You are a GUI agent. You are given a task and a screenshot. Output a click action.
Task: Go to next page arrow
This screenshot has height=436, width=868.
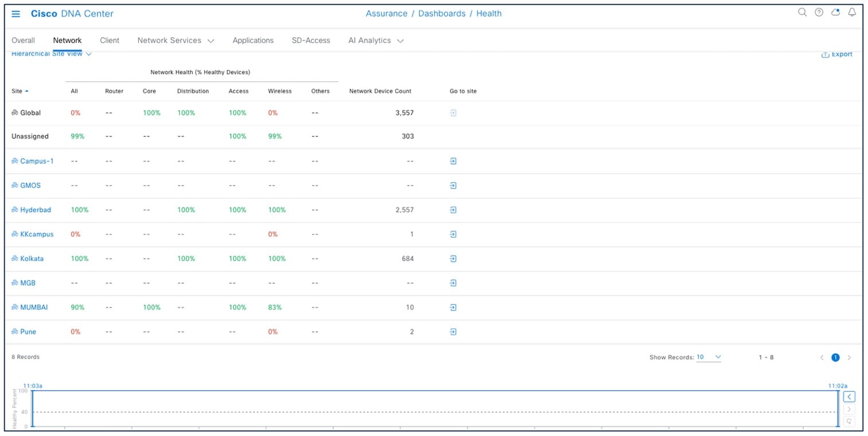click(x=849, y=357)
